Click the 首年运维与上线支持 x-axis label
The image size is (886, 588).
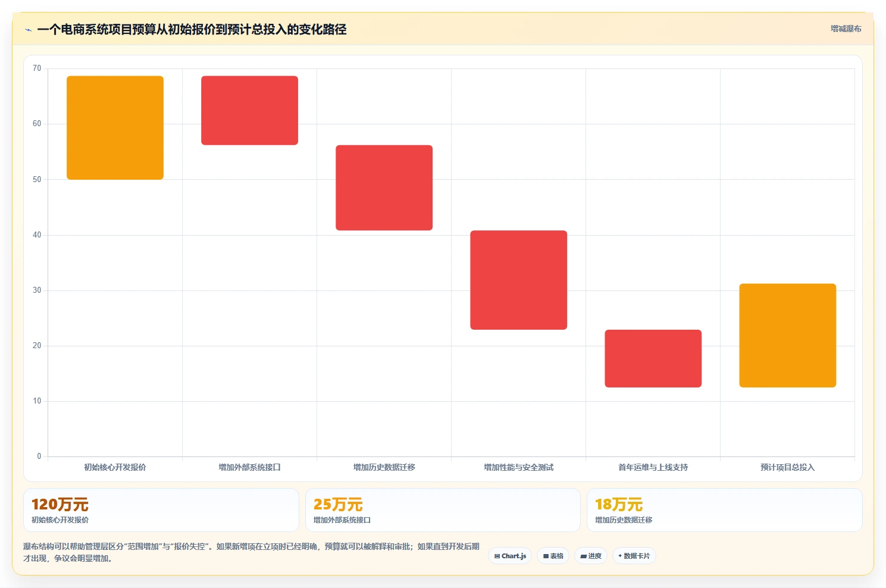coord(653,467)
